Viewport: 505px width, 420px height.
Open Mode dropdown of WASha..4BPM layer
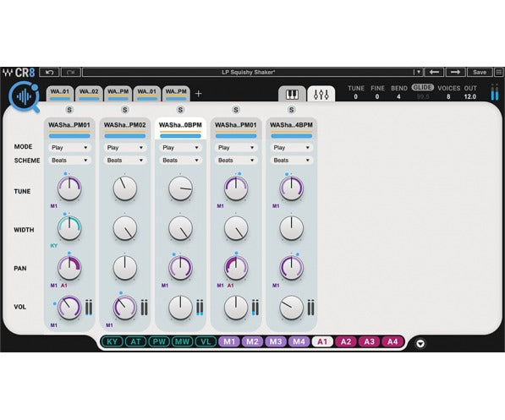coord(292,147)
